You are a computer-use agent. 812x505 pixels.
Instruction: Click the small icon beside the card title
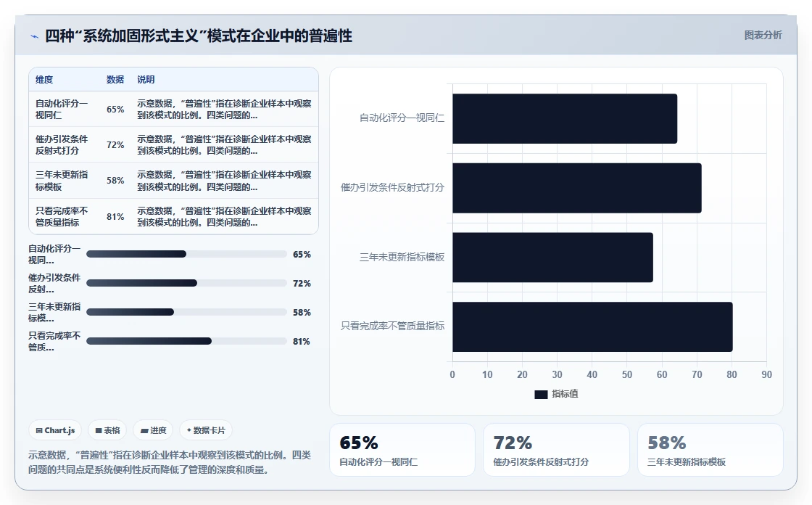[x=35, y=36]
